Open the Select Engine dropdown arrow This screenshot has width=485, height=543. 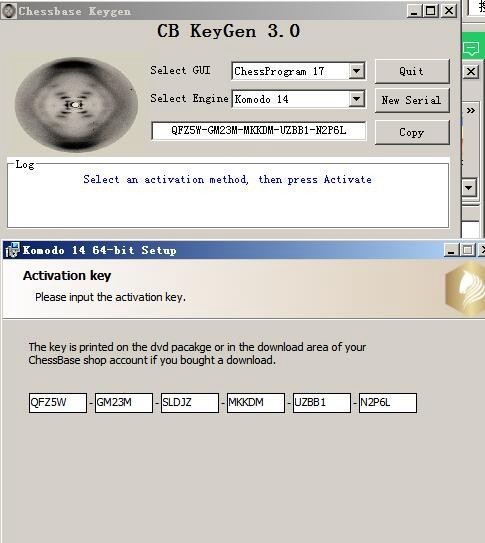coord(357,99)
